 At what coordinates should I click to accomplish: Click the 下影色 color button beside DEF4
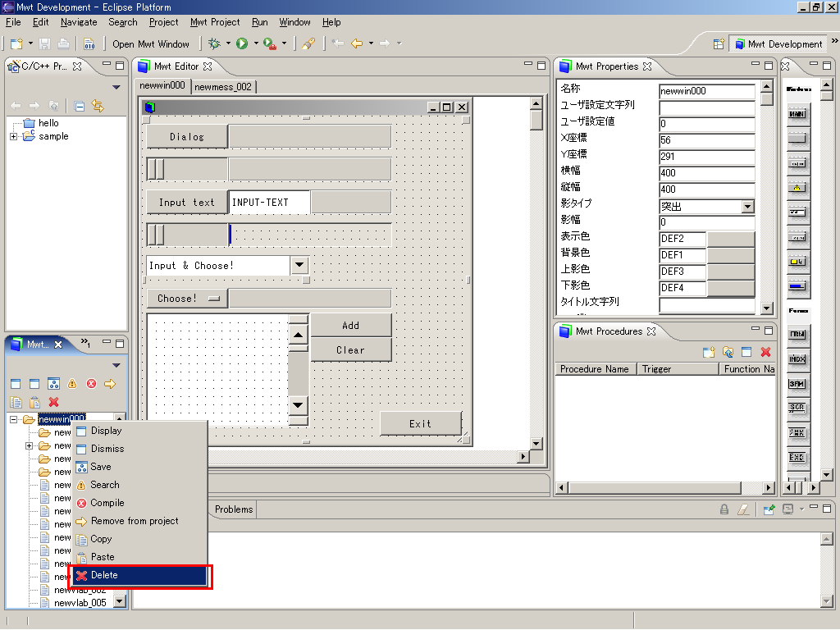click(731, 288)
